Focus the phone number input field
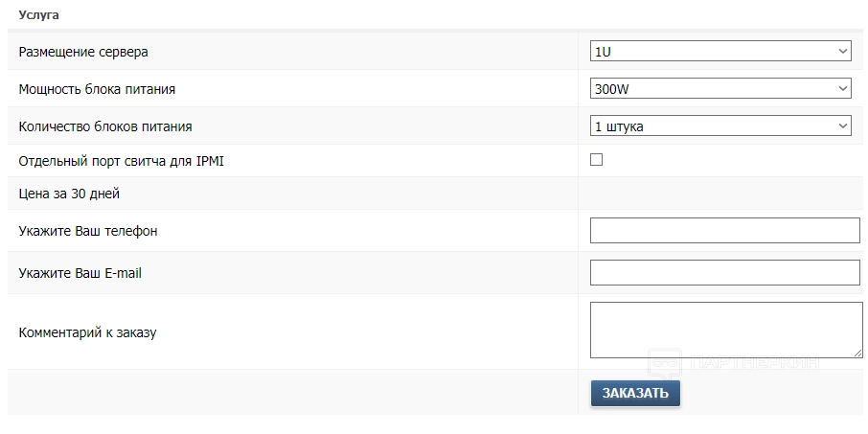Screen dimensions: 868x434 (x=724, y=231)
